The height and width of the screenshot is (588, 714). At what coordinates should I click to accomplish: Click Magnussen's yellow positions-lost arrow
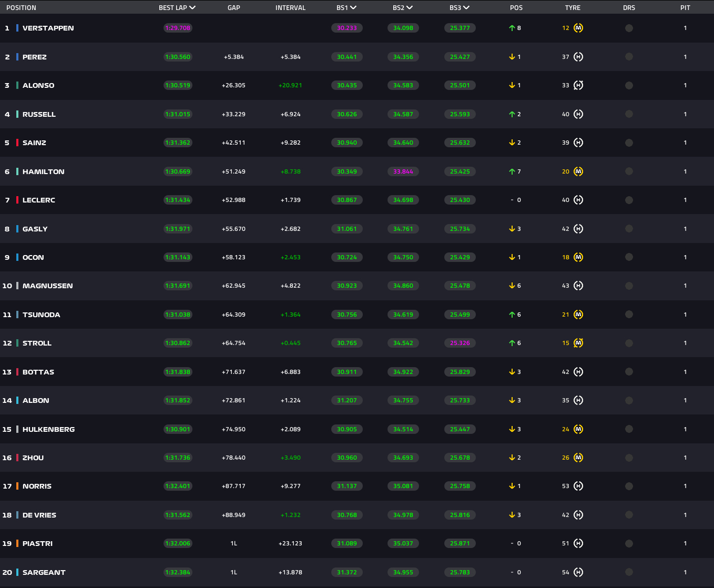[512, 286]
